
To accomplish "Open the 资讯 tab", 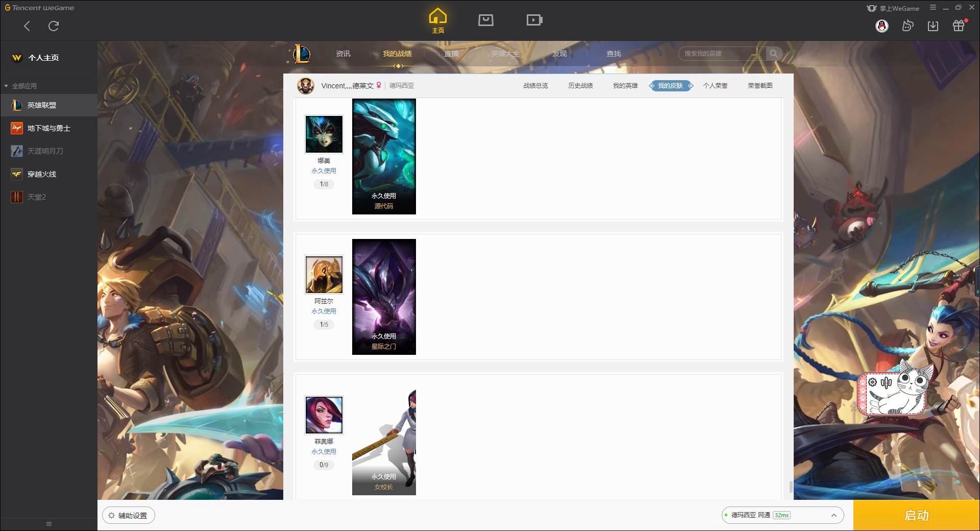I will pyautogui.click(x=343, y=54).
